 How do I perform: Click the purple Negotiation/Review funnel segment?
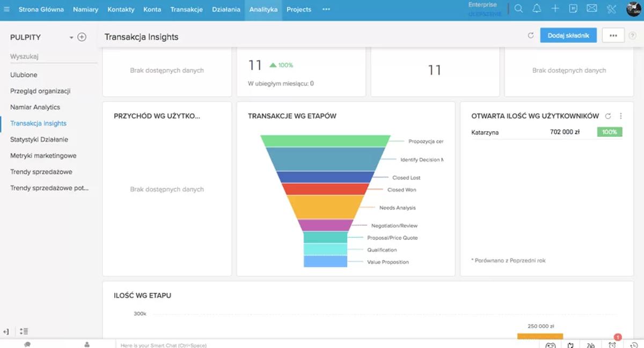pyautogui.click(x=325, y=225)
